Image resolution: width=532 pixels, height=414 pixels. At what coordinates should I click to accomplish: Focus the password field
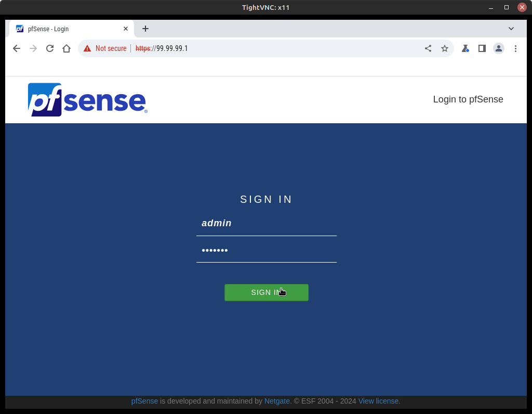[x=267, y=250]
